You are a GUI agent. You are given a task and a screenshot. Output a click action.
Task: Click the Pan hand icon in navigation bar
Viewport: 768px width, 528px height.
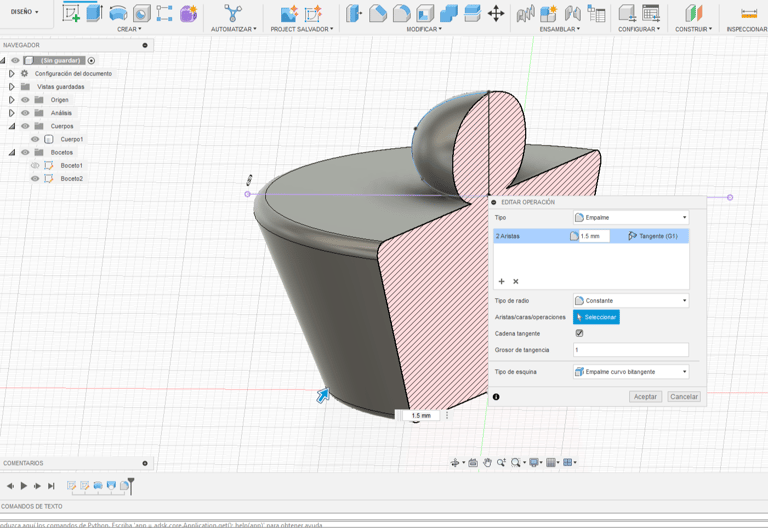click(487, 463)
